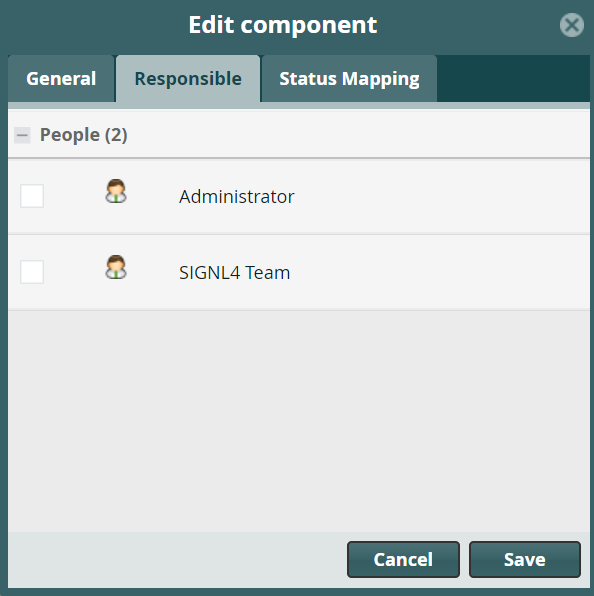Click the Administrator user avatar icon
This screenshot has height=596, width=594.
coord(116,191)
